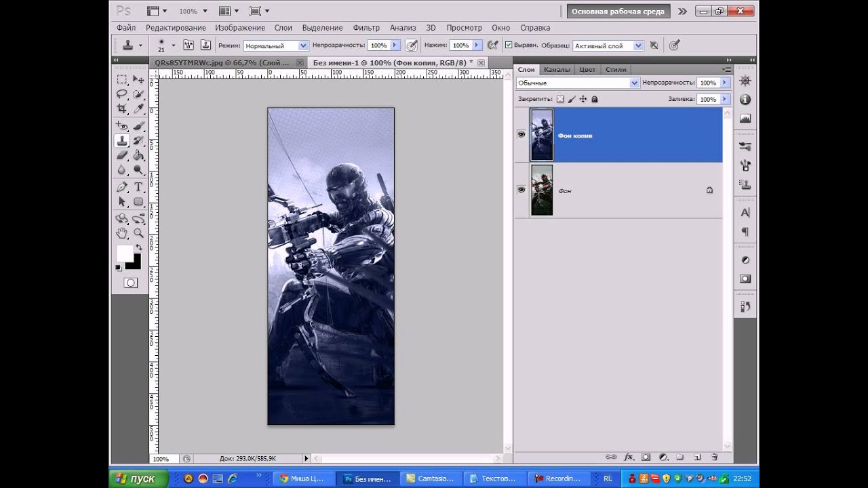Image resolution: width=868 pixels, height=488 pixels.
Task: Select the History Brush tool
Action: pyautogui.click(x=138, y=141)
